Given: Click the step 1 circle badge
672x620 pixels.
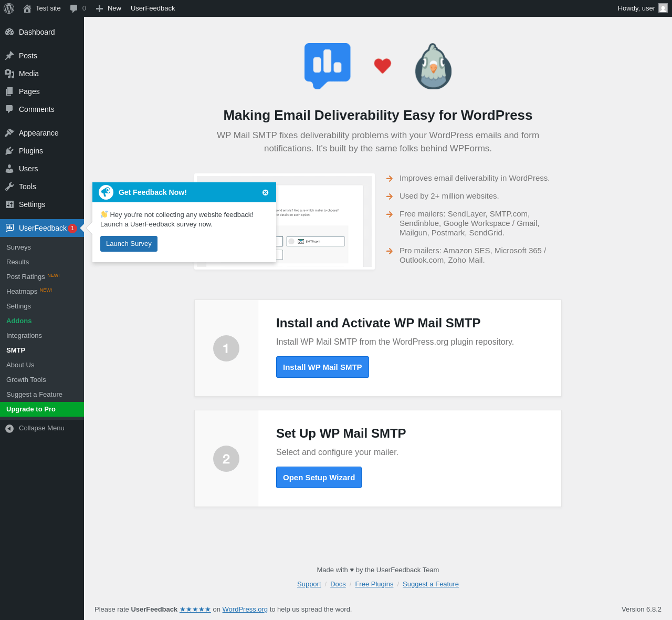Looking at the screenshot, I should tap(226, 348).
